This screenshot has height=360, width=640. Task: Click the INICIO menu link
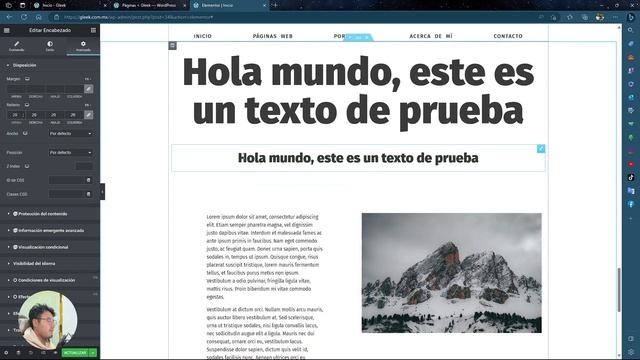(x=202, y=36)
